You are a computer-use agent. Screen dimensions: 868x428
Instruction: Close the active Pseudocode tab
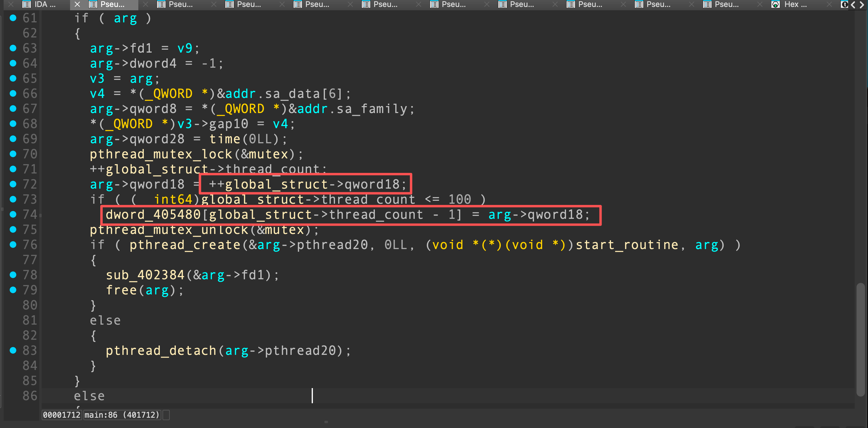(77, 5)
